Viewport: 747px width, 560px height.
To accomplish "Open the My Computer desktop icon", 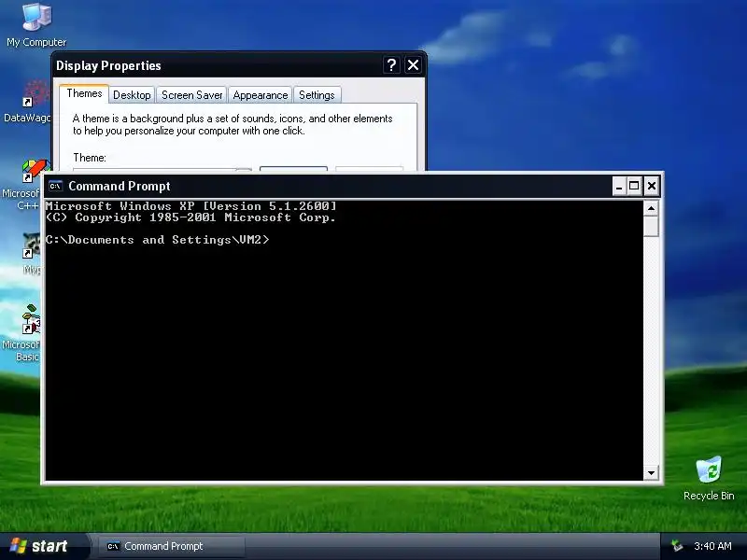I will (36, 25).
